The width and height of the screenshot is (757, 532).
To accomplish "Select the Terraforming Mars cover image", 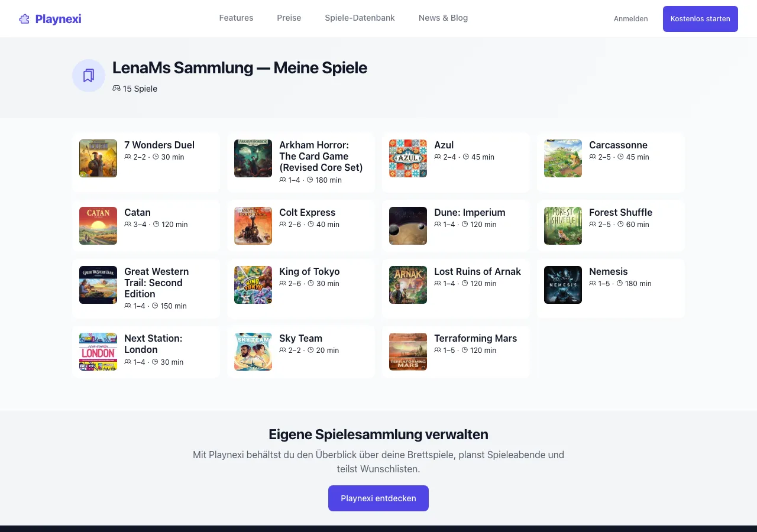I will [408, 352].
